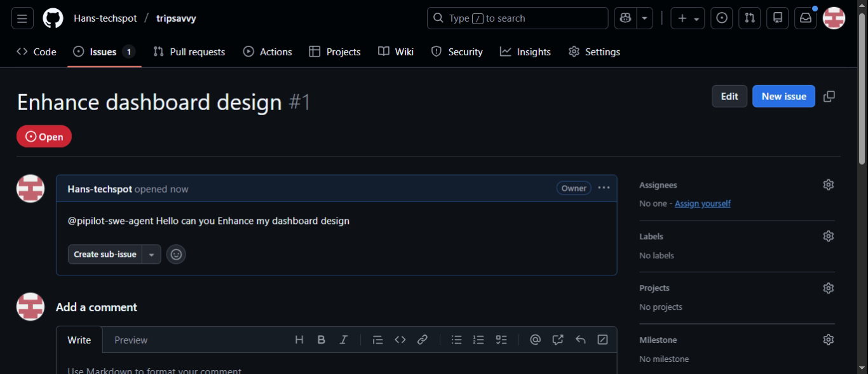Toggle the comment editor fullscreen/slash commands icon

(x=602, y=340)
